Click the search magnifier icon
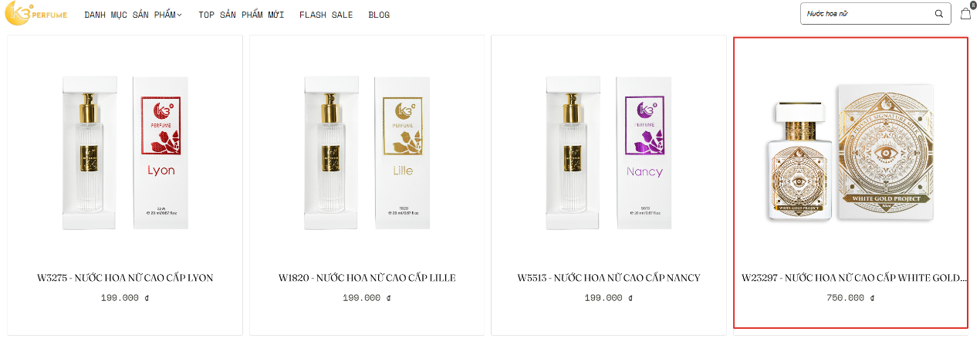 939,14
